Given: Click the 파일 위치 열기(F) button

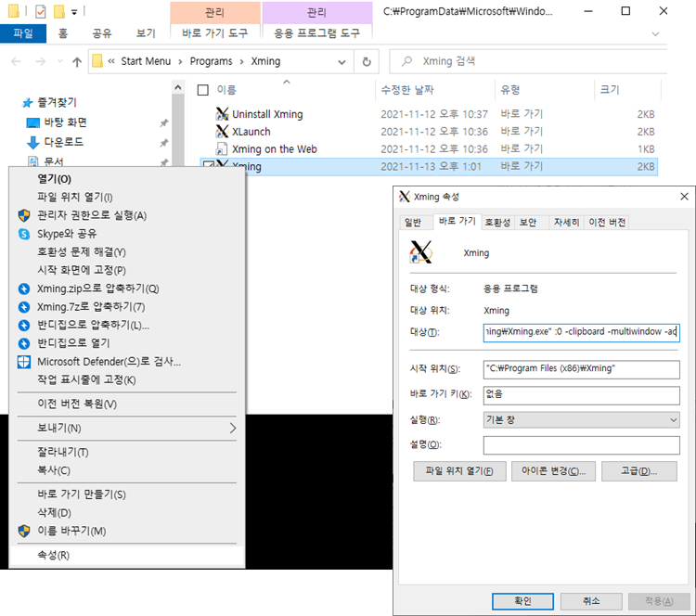Looking at the screenshot, I should 459,471.
